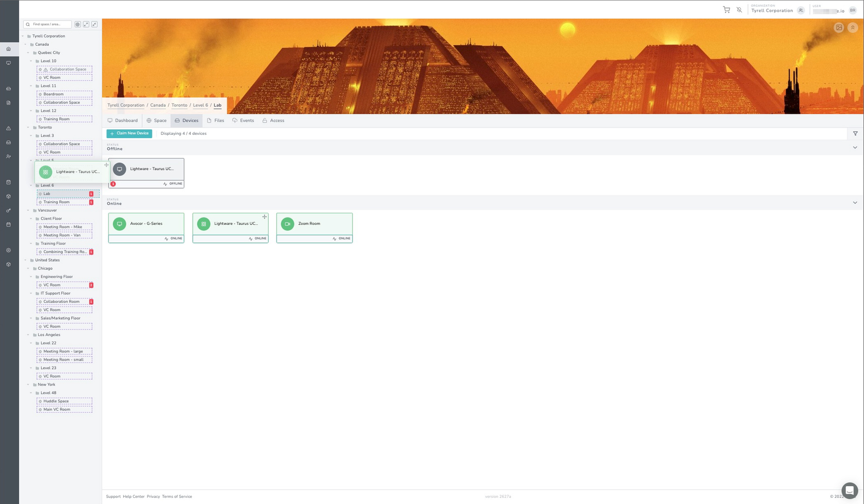Open the file document icon in sidebar

[8, 103]
